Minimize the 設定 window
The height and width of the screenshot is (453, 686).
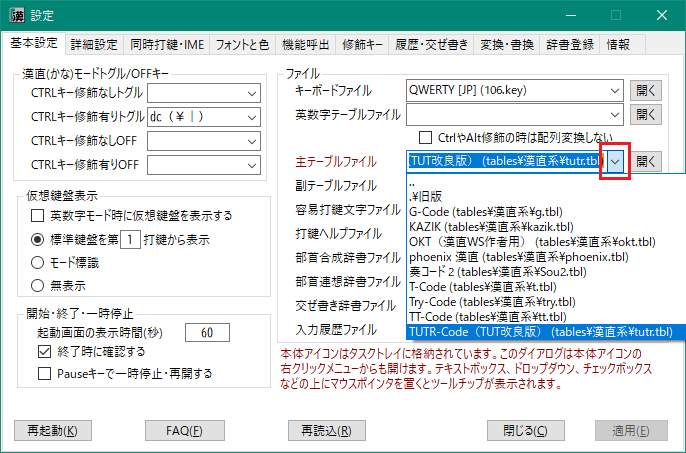click(570, 15)
